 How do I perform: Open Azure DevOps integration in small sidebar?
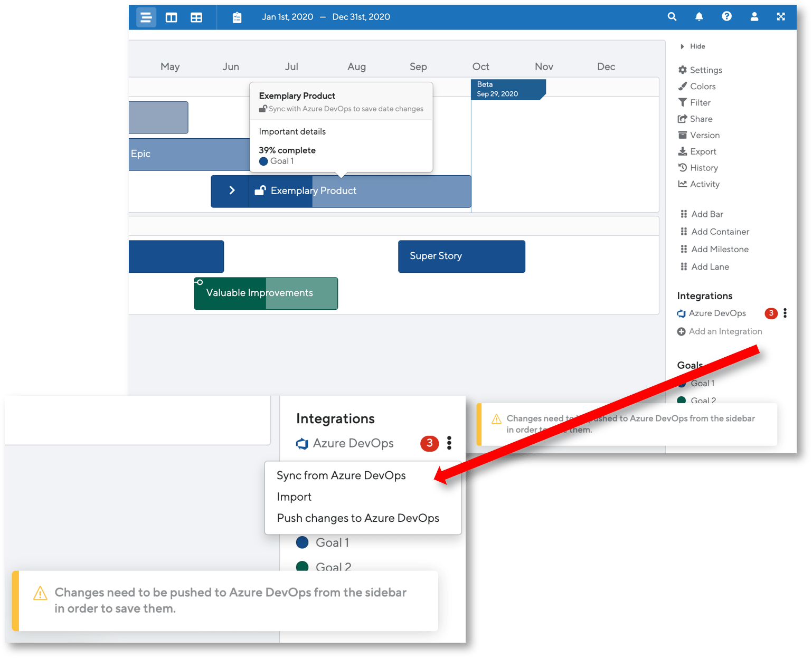click(x=712, y=313)
